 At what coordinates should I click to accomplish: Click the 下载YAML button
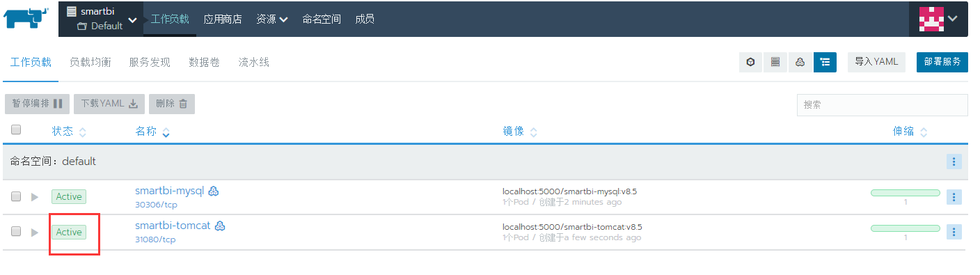click(109, 104)
